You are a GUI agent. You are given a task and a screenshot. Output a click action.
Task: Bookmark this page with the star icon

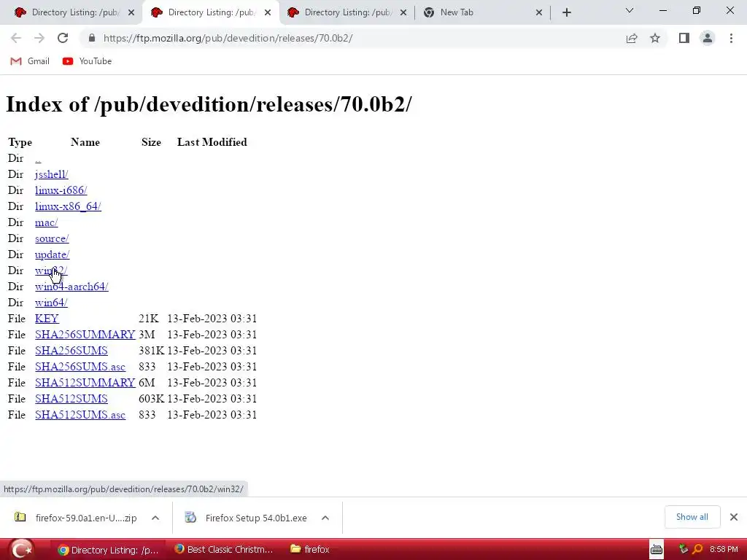coord(655,38)
